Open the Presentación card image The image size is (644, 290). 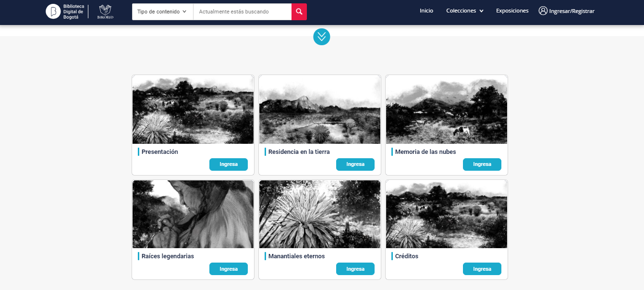193,110
